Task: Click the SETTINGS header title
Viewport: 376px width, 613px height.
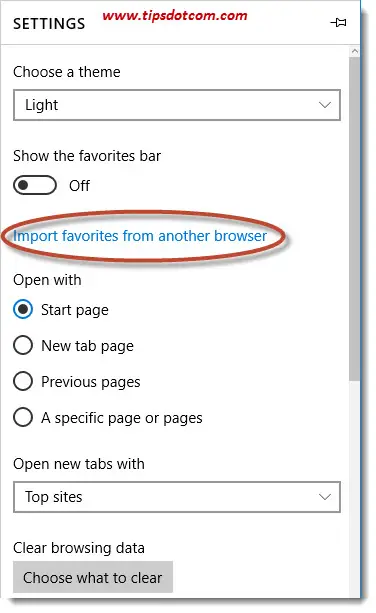Action: tap(49, 24)
